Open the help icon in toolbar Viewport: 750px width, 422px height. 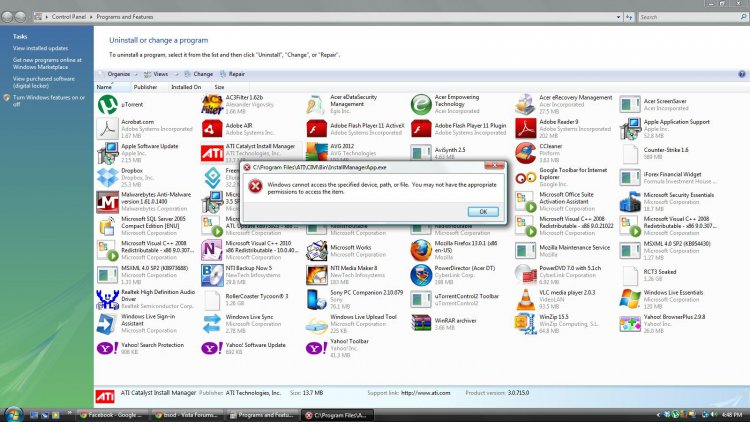[x=741, y=74]
